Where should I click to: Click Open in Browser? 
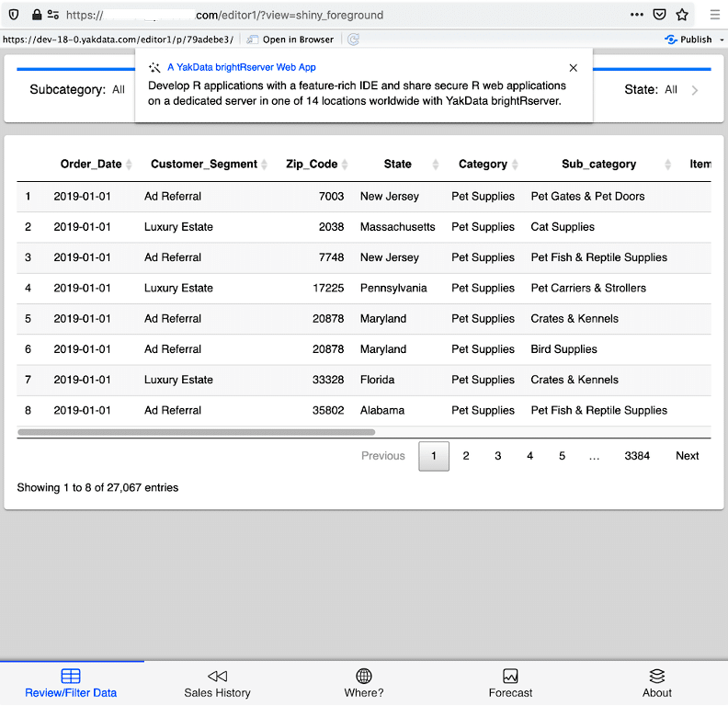290,40
